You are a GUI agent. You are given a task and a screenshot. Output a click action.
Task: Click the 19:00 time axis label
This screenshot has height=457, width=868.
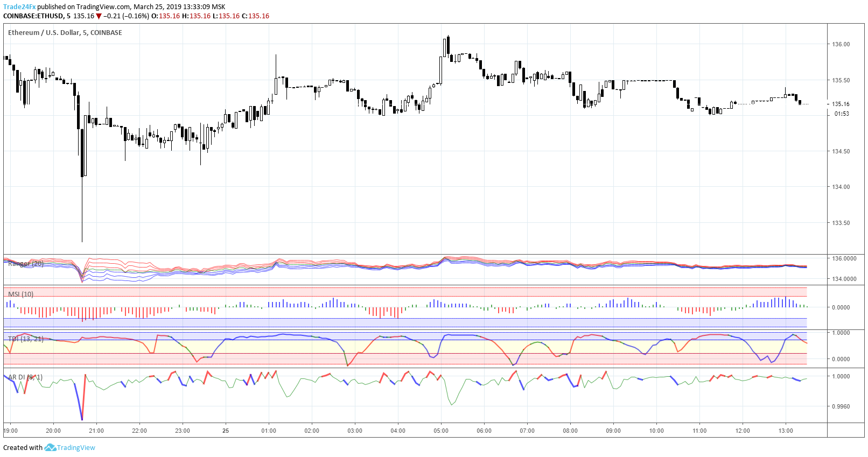pos(10,431)
